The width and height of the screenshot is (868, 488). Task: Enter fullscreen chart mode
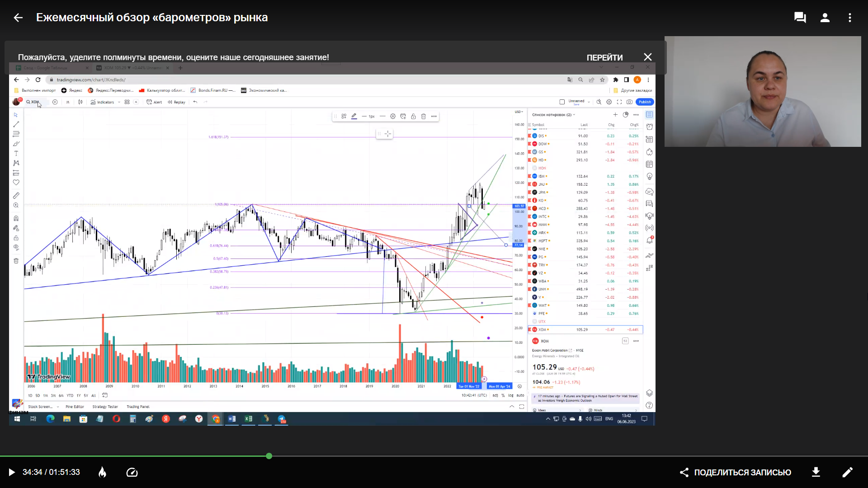[x=619, y=102]
